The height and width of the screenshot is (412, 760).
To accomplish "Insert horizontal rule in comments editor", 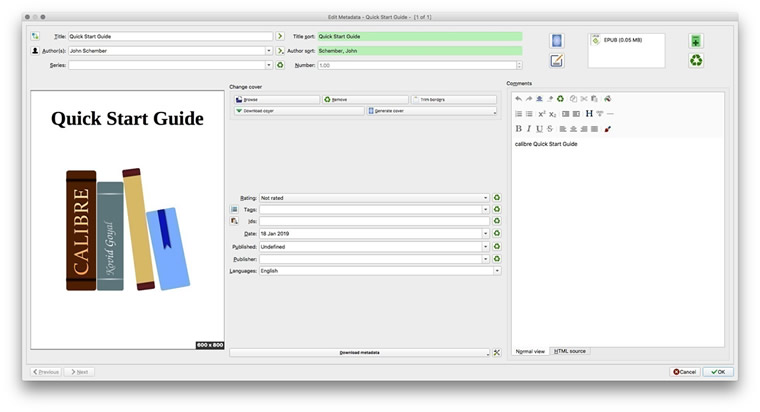I will coord(610,114).
